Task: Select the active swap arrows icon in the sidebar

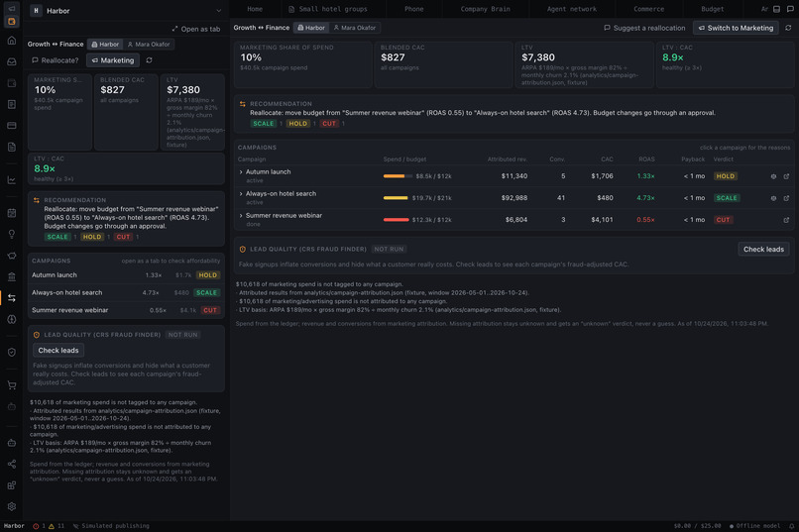Action: pos(11,298)
